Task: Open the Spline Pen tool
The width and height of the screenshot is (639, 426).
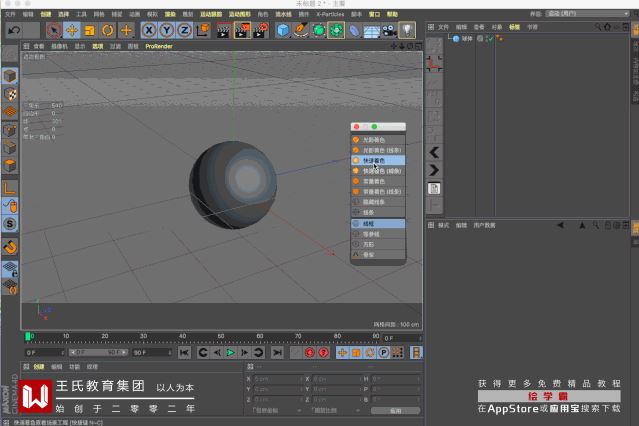Action: click(x=301, y=30)
